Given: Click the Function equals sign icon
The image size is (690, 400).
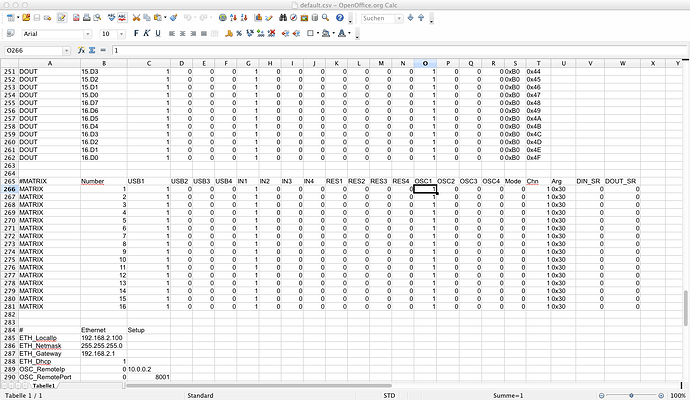Looking at the screenshot, I should point(103,51).
